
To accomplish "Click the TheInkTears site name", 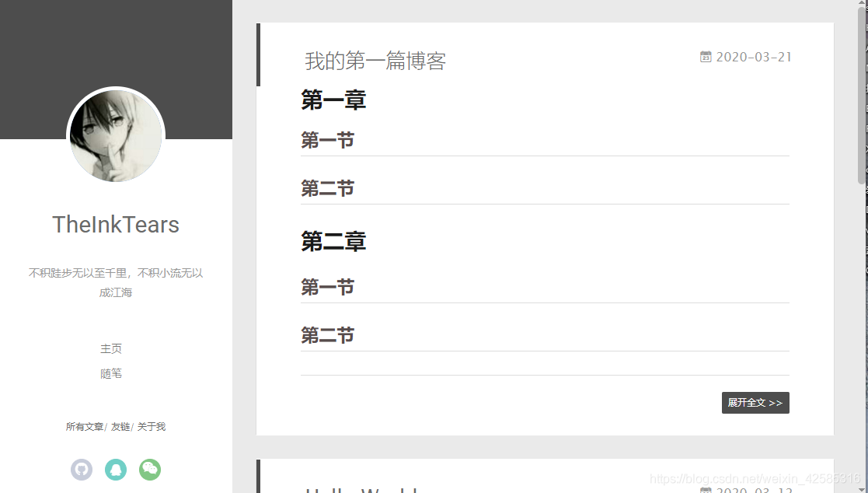I will tap(116, 225).
